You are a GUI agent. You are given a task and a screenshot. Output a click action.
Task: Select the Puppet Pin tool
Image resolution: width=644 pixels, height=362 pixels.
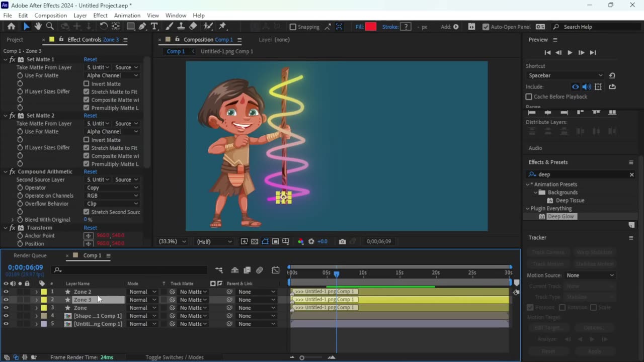coord(222,27)
